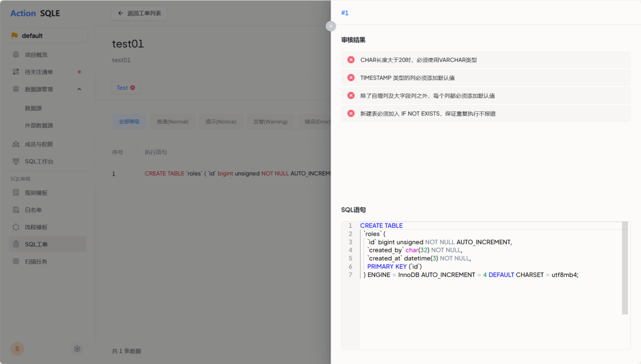Open the default project selector
The width and height of the screenshot is (641, 364).
pyautogui.click(x=47, y=36)
